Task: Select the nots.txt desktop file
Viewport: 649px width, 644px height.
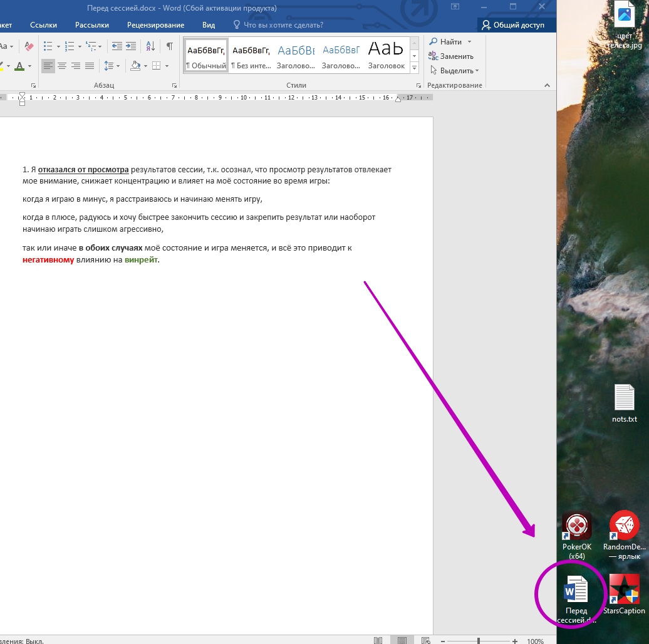Action: pyautogui.click(x=625, y=404)
